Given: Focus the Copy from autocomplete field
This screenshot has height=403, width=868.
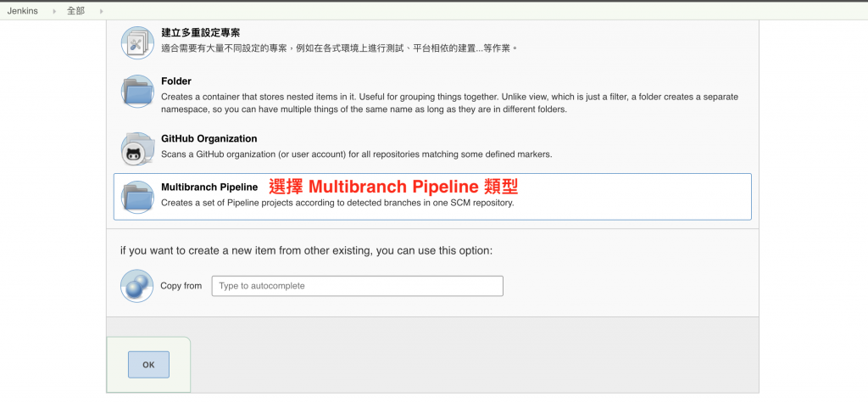Looking at the screenshot, I should click(x=357, y=286).
